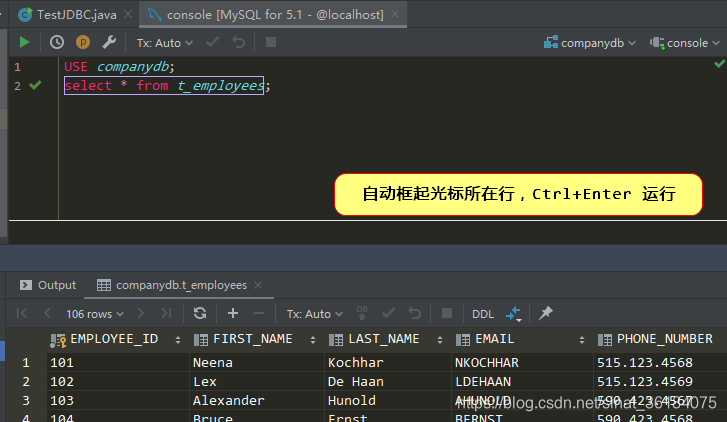The width and height of the screenshot is (727, 422).
Task: Click the inspection checkmark at the editor's right edge
Action: [720, 63]
